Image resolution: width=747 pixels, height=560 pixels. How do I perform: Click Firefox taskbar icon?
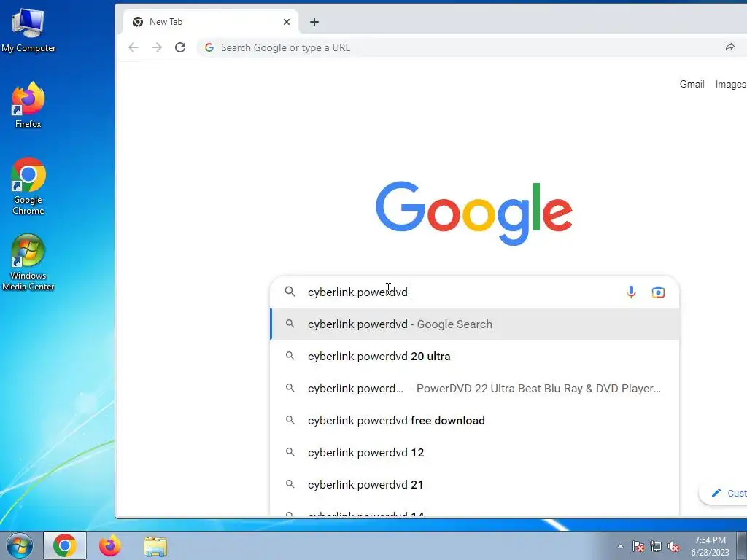(110, 545)
